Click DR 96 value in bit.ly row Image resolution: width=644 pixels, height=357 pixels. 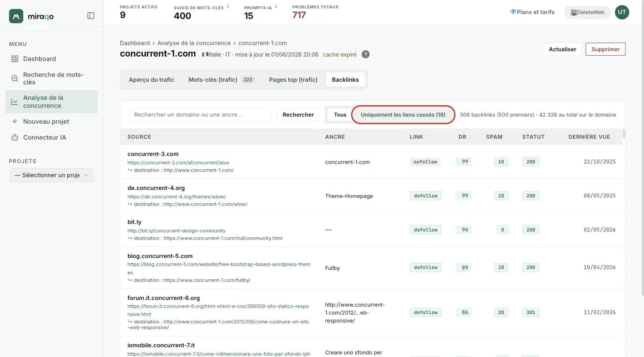(464, 230)
